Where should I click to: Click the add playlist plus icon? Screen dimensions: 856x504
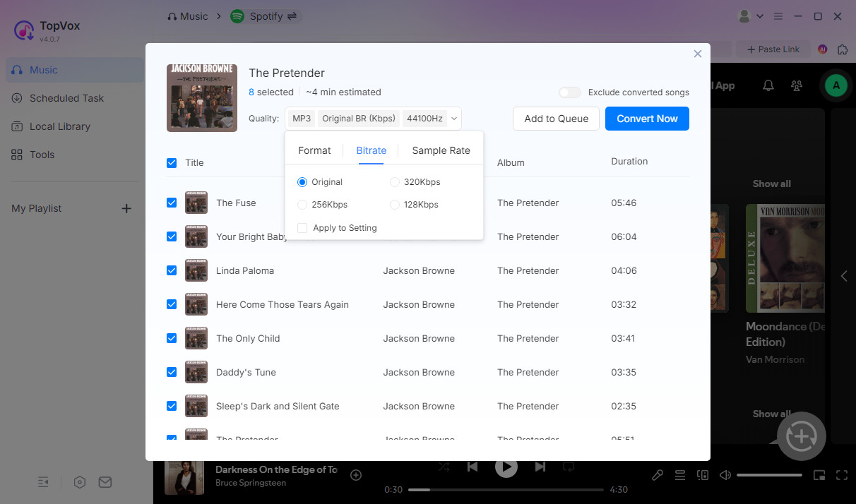(x=126, y=208)
